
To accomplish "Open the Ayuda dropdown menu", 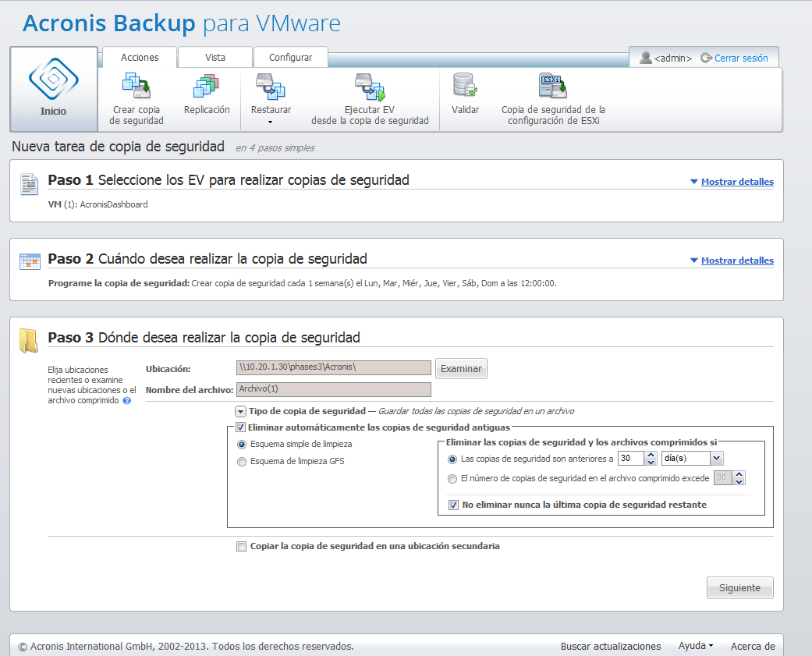I will (695, 646).
